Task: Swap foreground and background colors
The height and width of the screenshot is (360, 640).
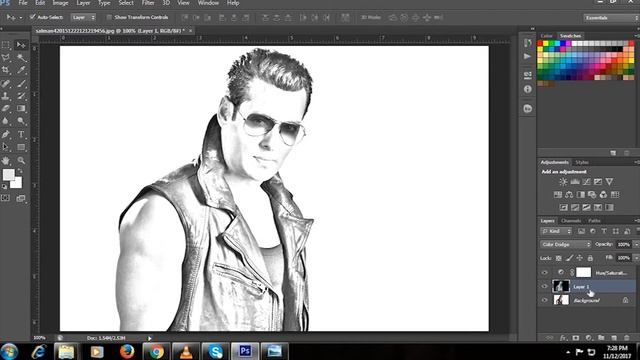Action: 20,171
